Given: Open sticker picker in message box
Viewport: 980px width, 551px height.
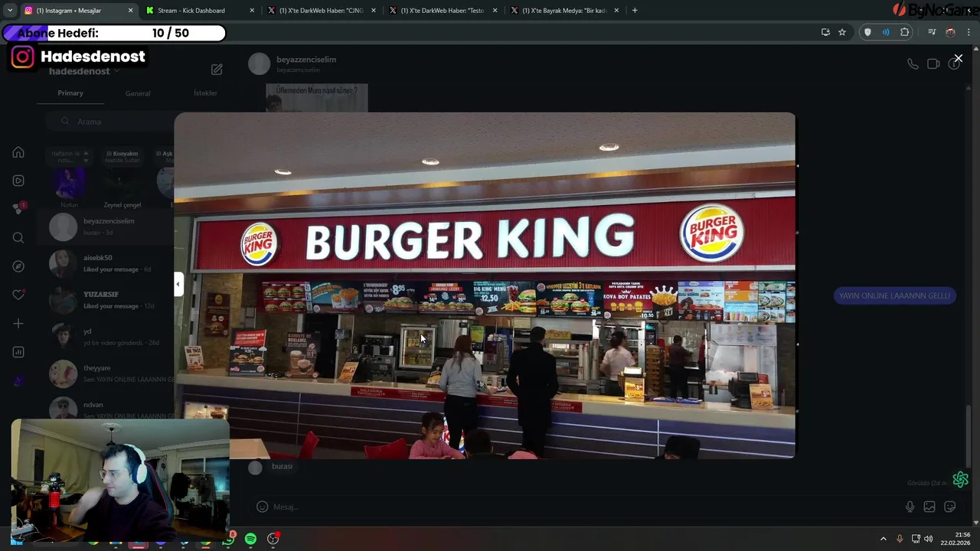Looking at the screenshot, I should click(950, 507).
